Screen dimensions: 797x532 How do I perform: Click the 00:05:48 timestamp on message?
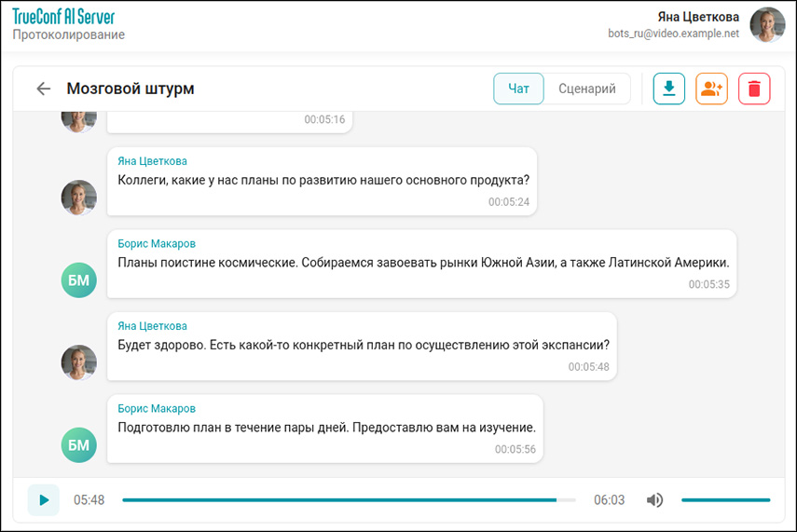[588, 367]
